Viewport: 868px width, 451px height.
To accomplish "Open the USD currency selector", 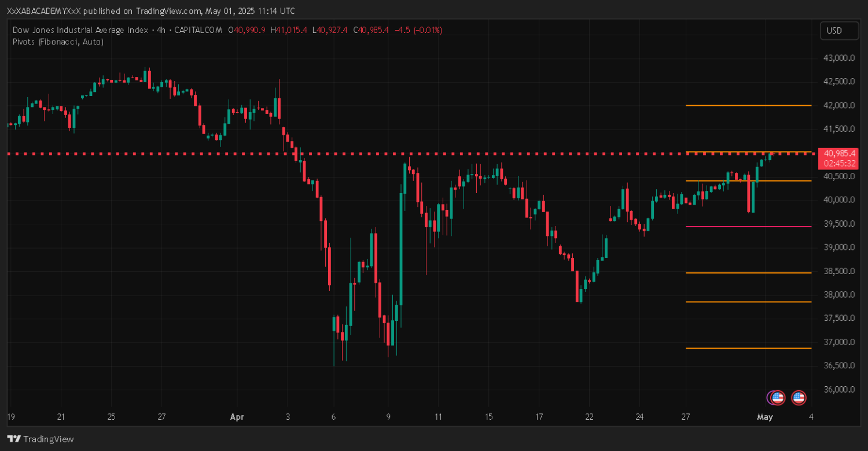I will (838, 31).
